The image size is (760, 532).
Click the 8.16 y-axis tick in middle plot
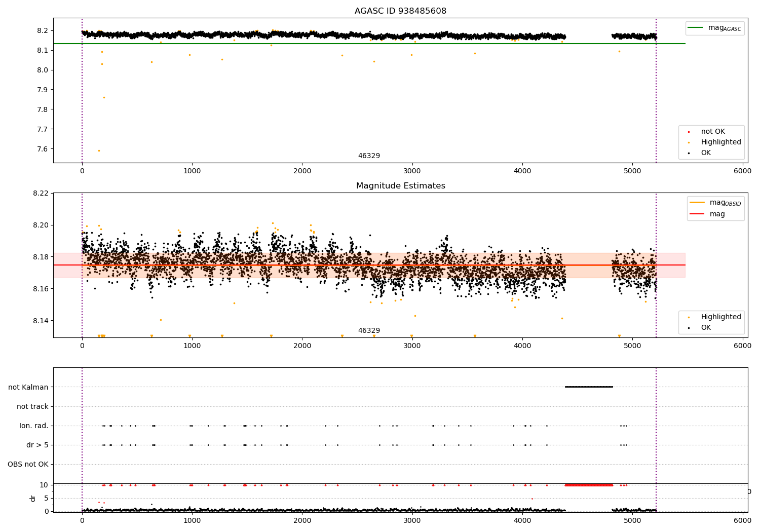[41, 289]
